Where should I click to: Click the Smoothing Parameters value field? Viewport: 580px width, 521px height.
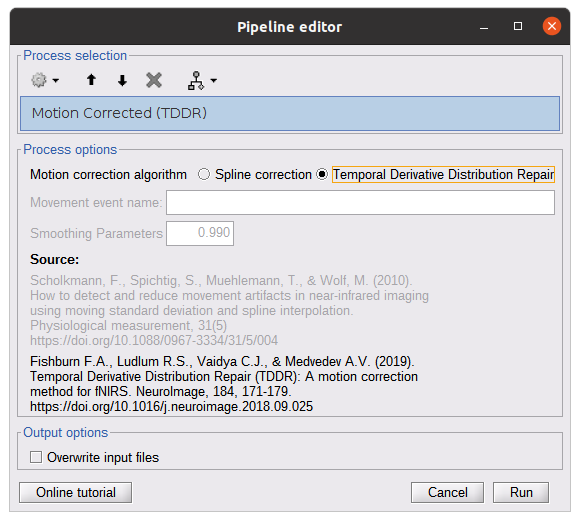(x=200, y=233)
